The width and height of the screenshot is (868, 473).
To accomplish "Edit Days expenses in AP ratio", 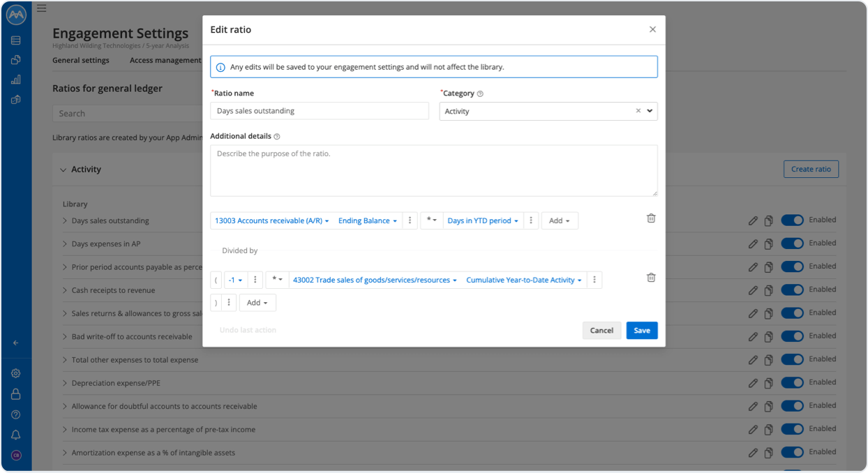I will coord(753,244).
